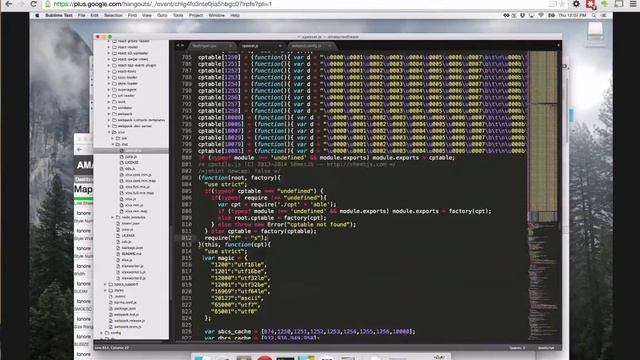Expand the style-loader folder
The height and width of the screenshot is (360, 640).
click(x=109, y=84)
